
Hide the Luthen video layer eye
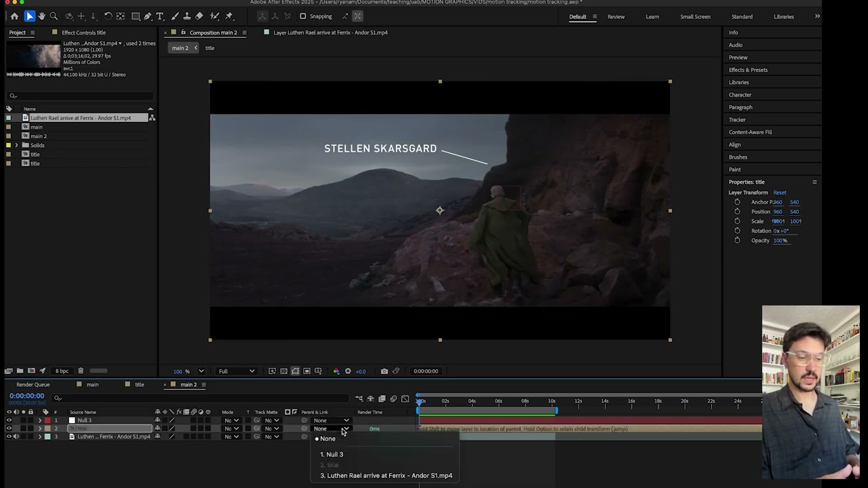coord(9,436)
